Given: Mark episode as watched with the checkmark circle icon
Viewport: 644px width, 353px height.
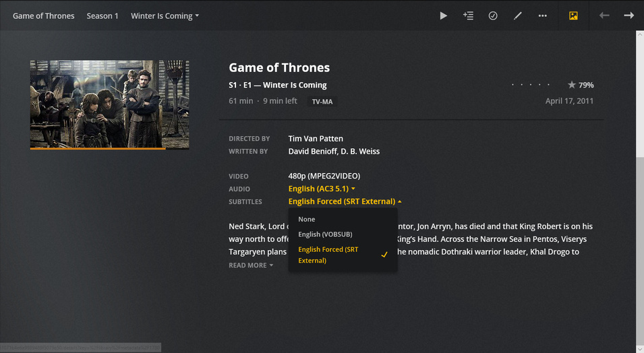Looking at the screenshot, I should 493,15.
